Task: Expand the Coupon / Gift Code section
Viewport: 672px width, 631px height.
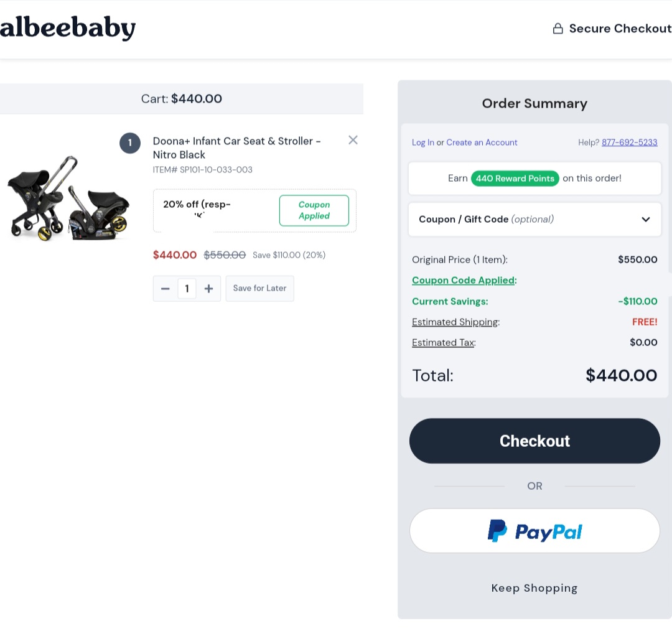Action: coord(534,219)
